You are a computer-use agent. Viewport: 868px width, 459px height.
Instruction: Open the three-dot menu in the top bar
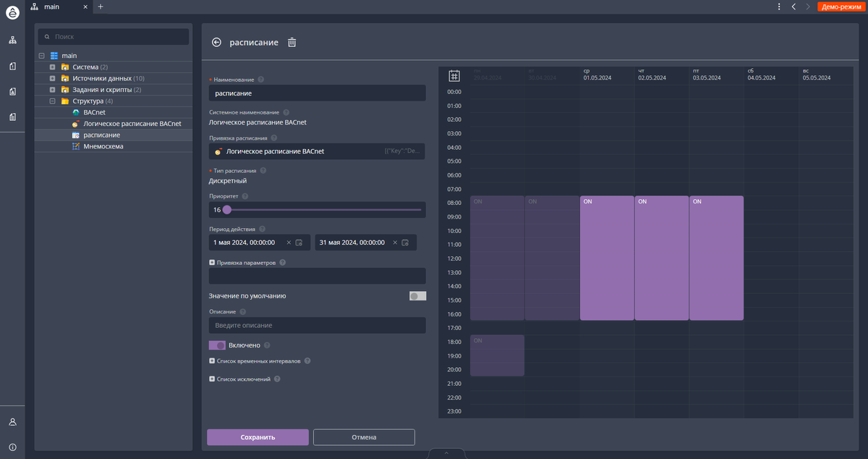point(779,7)
